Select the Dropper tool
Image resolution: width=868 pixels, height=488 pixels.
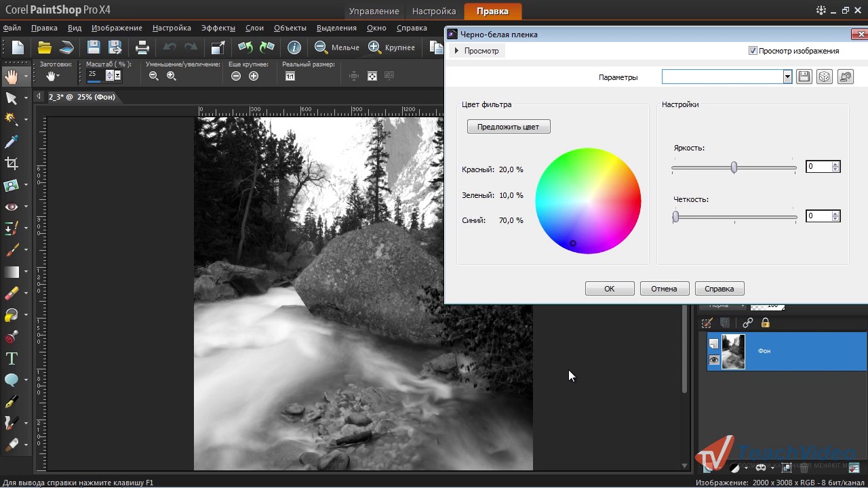pyautogui.click(x=11, y=141)
